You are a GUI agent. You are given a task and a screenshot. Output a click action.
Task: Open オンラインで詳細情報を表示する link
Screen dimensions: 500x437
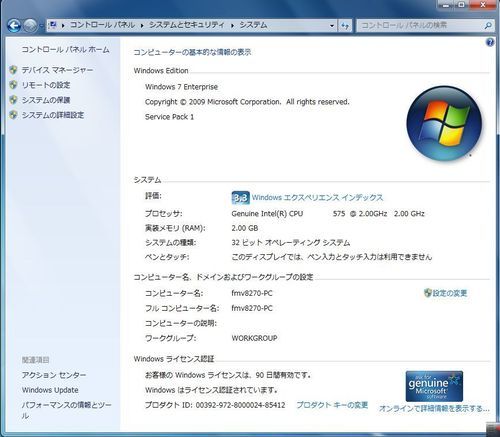pyautogui.click(x=434, y=408)
